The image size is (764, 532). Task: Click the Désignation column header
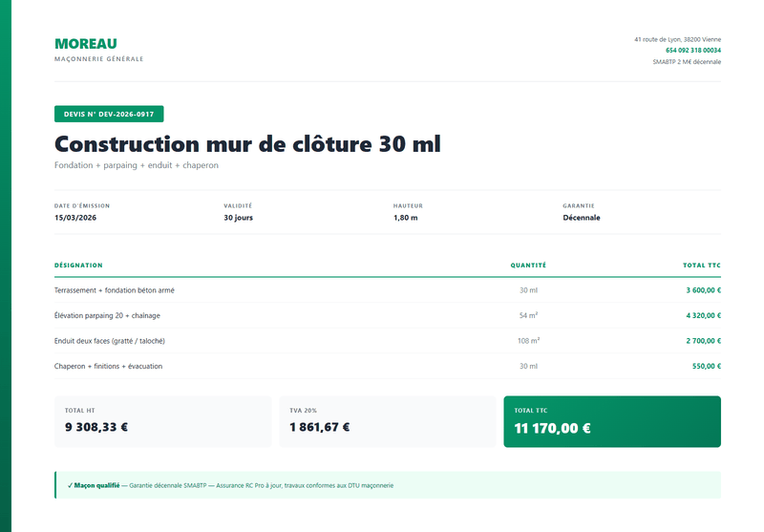pos(78,265)
